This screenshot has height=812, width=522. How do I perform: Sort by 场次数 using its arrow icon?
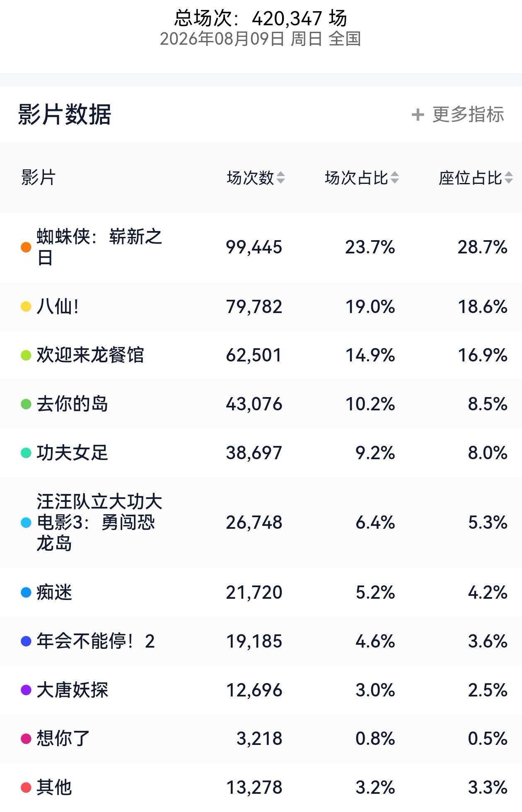pos(280,178)
